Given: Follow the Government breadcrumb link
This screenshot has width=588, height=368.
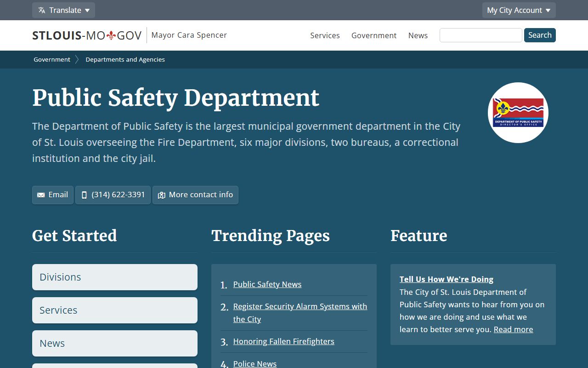Looking at the screenshot, I should pos(52,59).
